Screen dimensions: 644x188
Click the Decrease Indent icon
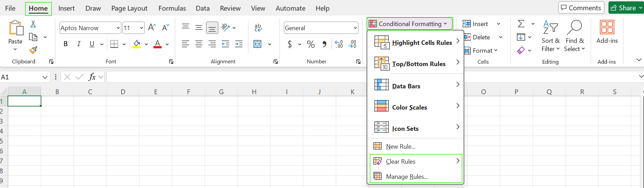(x=225, y=44)
